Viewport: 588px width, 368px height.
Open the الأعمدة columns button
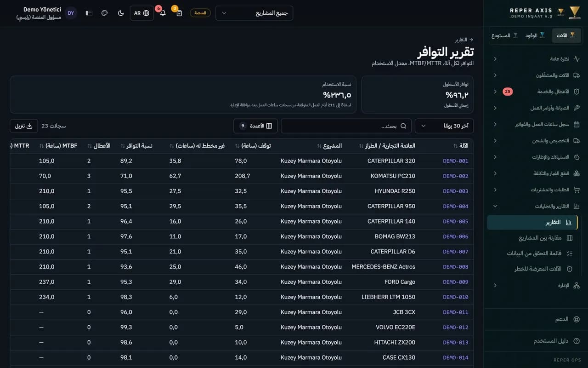point(255,126)
